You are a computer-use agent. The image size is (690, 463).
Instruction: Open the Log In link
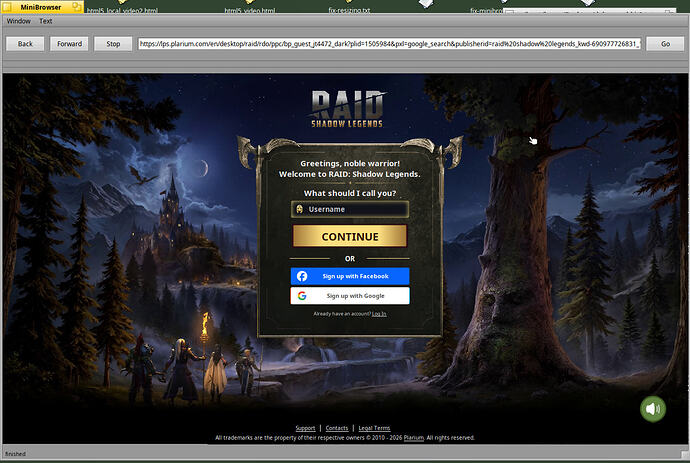tap(379, 314)
